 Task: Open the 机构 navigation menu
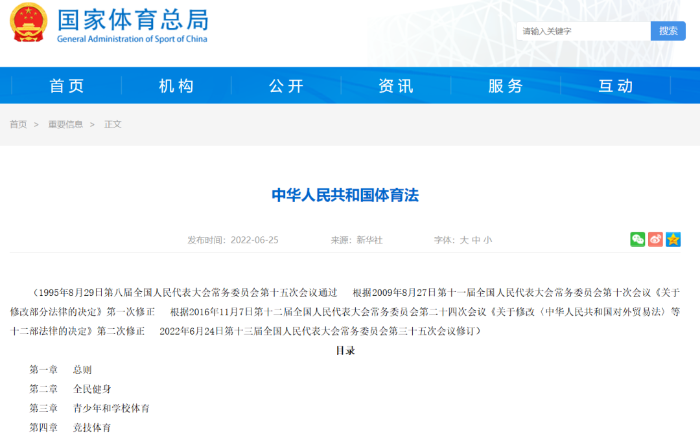[177, 86]
